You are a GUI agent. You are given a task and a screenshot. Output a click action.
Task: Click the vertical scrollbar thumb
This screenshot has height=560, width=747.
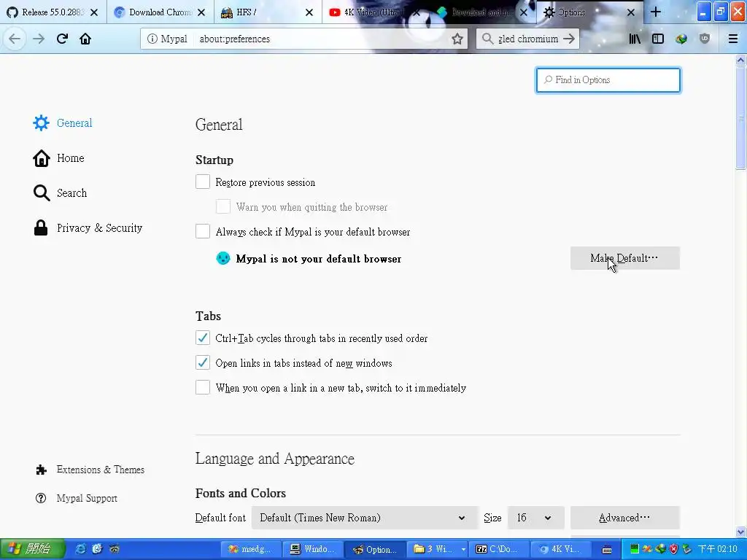click(740, 117)
